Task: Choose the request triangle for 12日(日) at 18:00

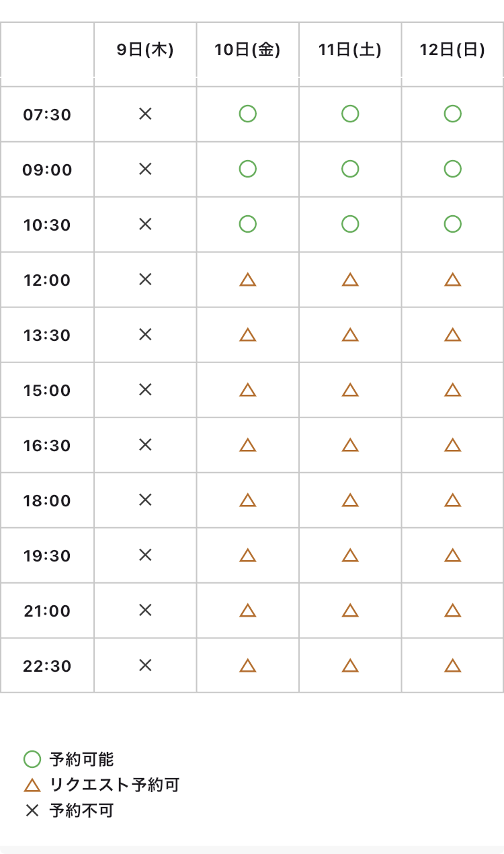Action: (452, 500)
